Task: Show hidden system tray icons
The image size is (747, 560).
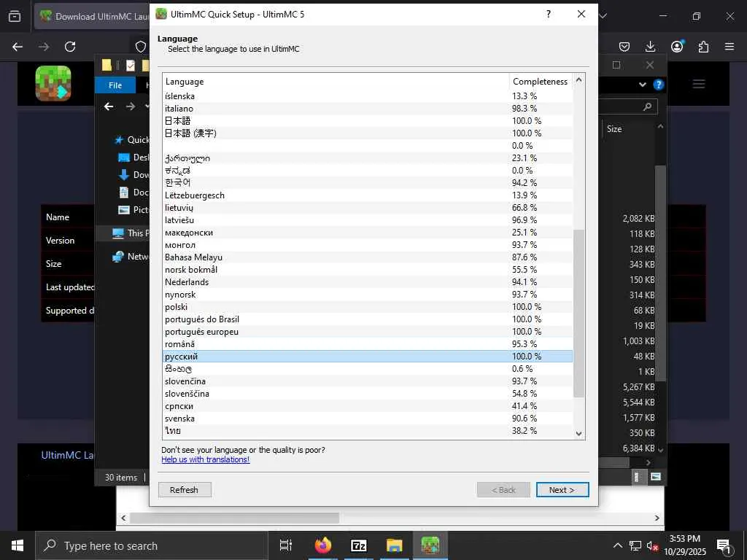Action: (617, 545)
